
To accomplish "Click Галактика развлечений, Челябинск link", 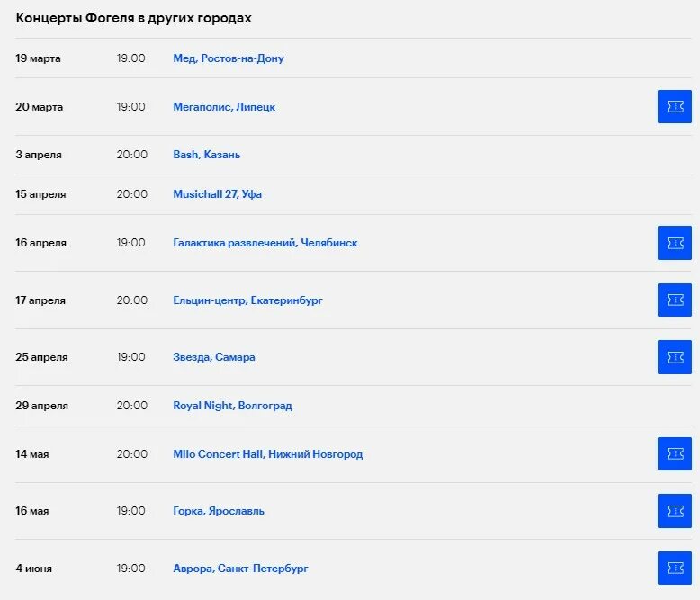I will coord(265,243).
